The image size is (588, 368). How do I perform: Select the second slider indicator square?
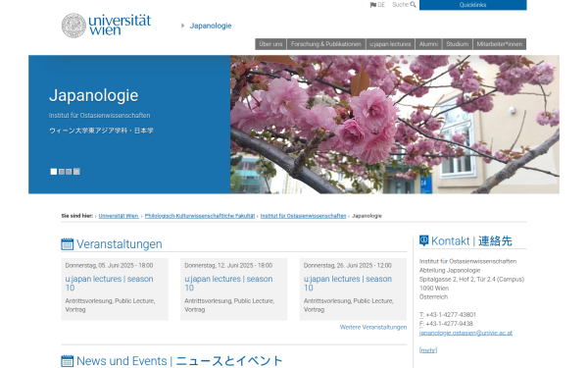[62, 172]
